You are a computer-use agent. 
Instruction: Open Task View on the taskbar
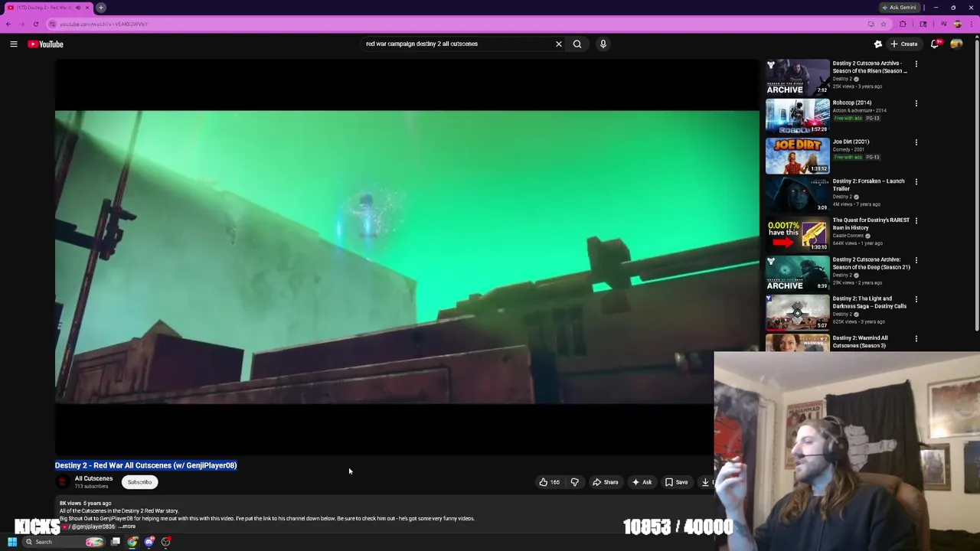coord(116,542)
